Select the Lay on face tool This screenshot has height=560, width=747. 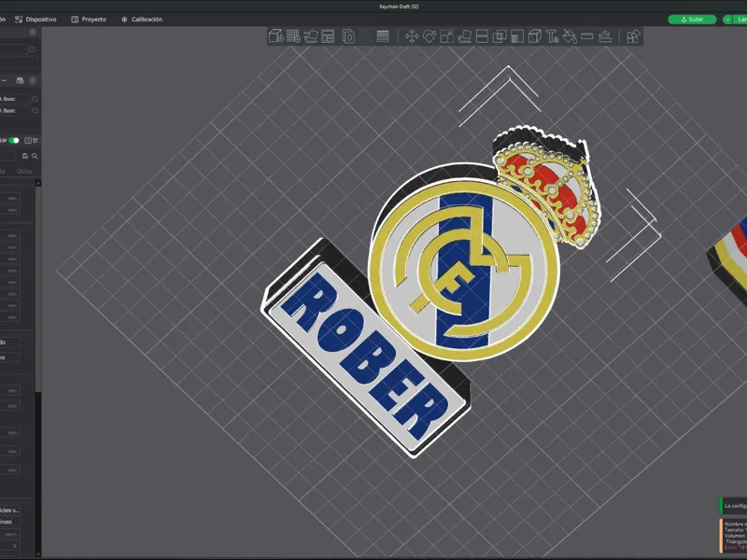pyautogui.click(x=464, y=36)
